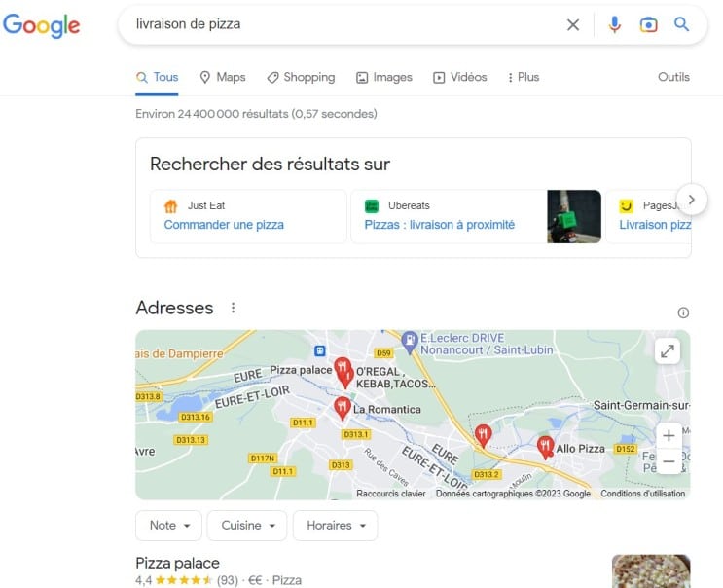Image resolution: width=723 pixels, height=588 pixels.
Task: Click the unlabeled restaurant pin near D313.2
Action: click(x=483, y=435)
